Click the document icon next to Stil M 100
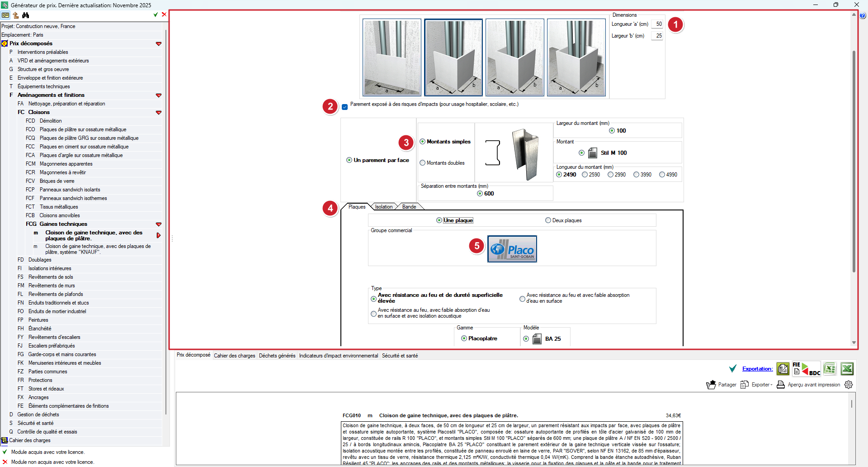868x467 pixels. tap(593, 153)
